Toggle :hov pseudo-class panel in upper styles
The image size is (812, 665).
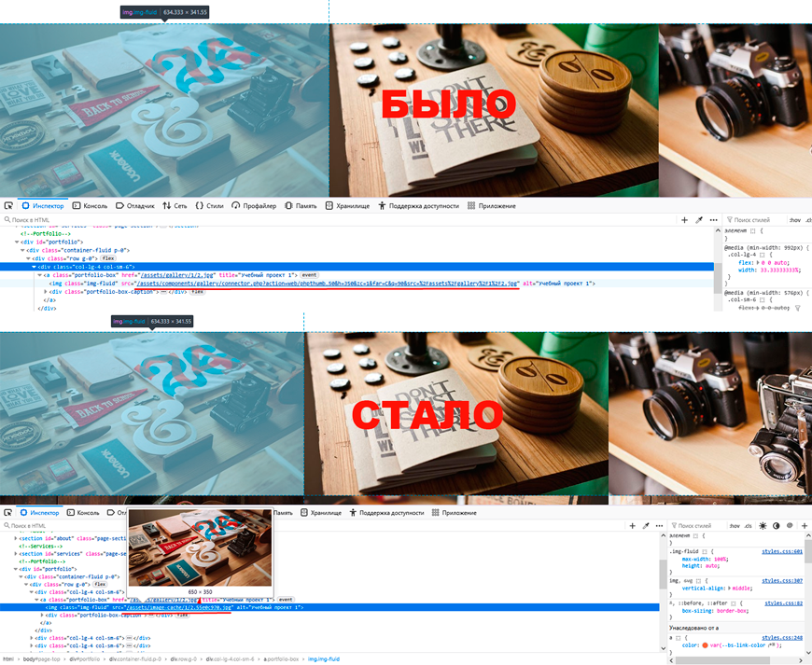pyautogui.click(x=795, y=220)
